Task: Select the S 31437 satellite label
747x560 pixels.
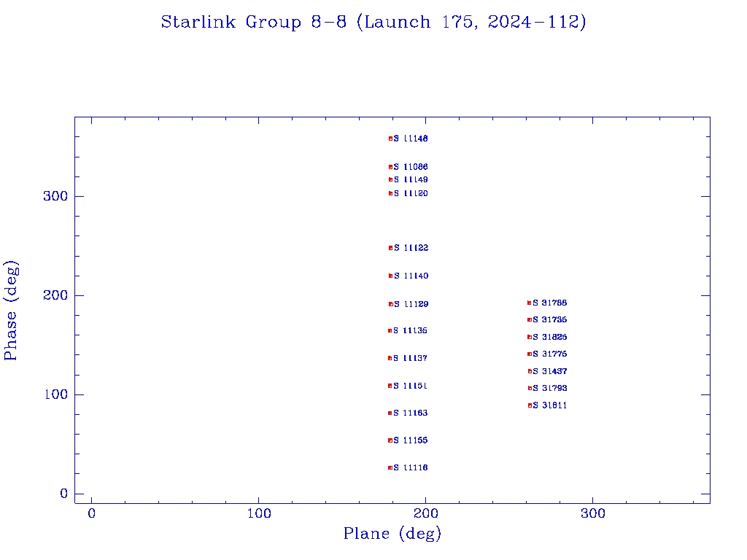Action: tap(550, 371)
